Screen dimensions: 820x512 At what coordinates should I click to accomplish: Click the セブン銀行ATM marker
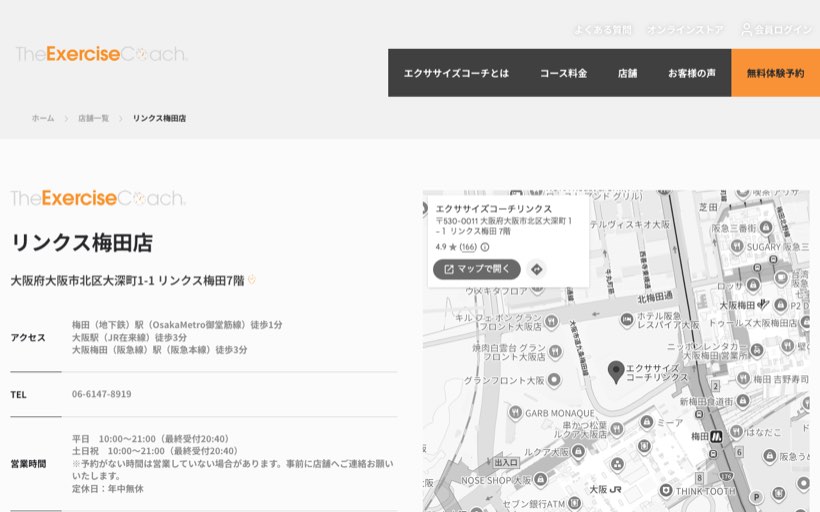coord(575,503)
